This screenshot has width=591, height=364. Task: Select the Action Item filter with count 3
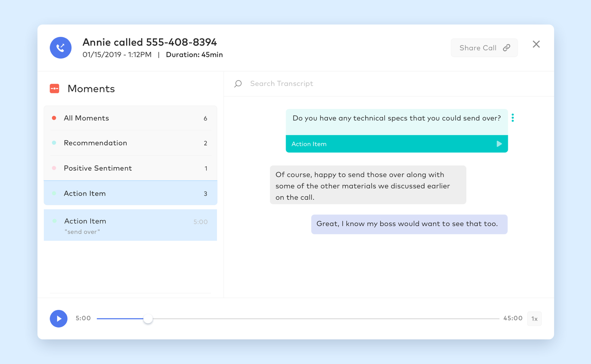tap(131, 193)
